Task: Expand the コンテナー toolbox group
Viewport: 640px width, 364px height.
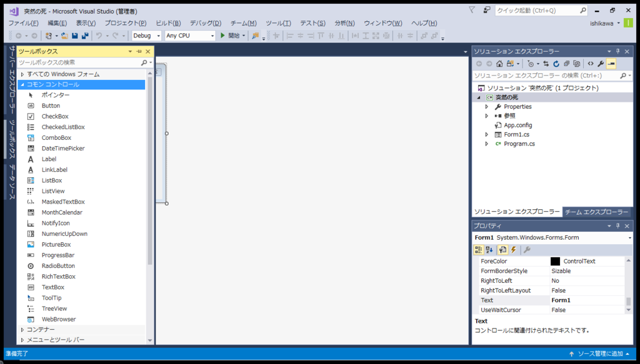Action: pyautogui.click(x=22, y=330)
